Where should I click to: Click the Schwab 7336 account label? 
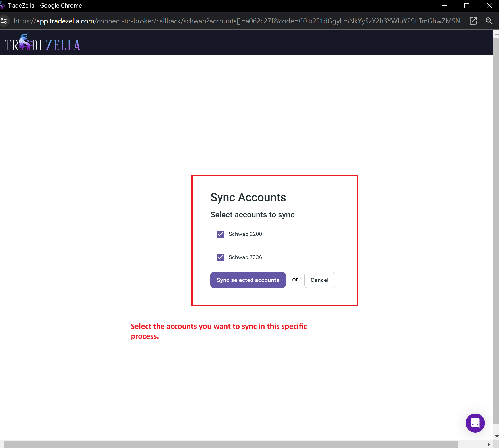[245, 257]
